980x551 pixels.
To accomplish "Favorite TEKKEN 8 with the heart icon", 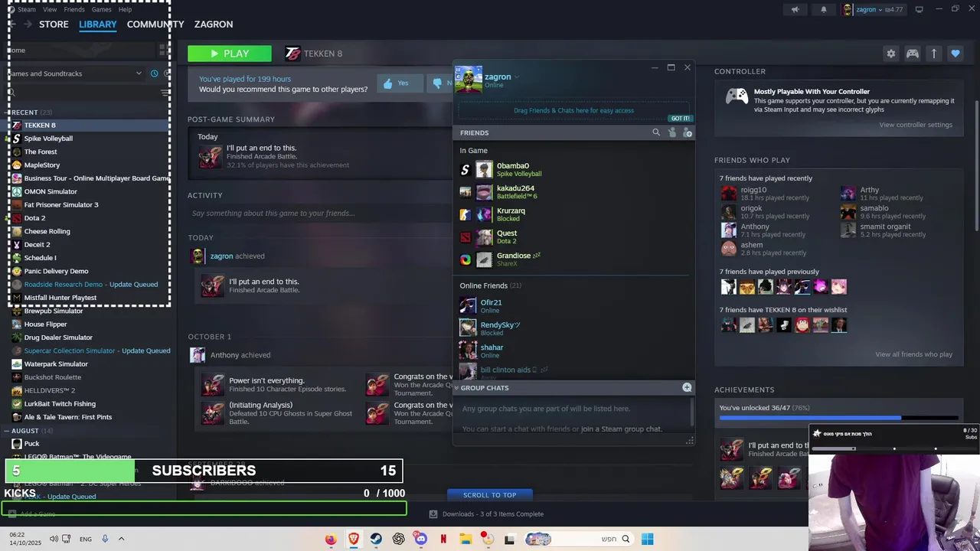I will [955, 54].
